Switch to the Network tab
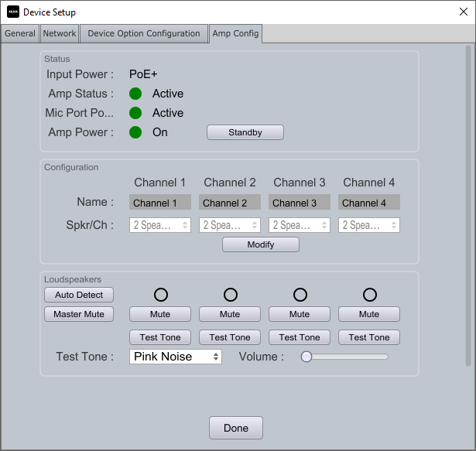This screenshot has width=476, height=451. (x=60, y=34)
